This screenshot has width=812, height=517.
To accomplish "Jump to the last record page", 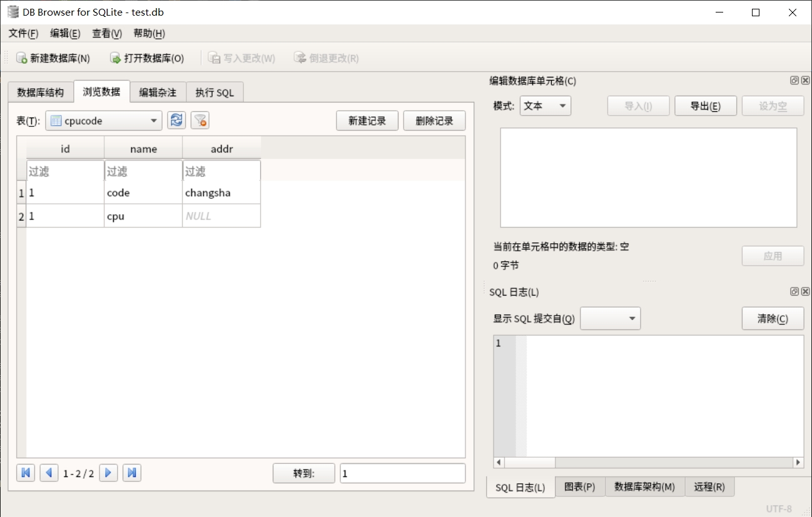I will coord(131,473).
